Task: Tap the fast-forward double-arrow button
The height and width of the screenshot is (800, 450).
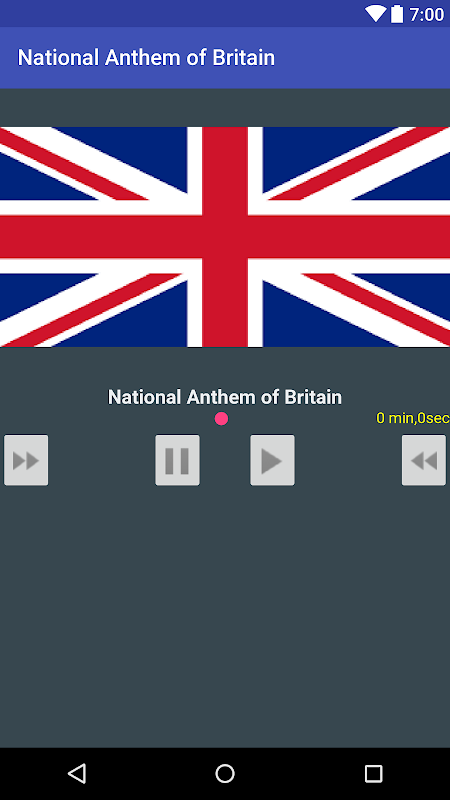Action: coord(26,460)
